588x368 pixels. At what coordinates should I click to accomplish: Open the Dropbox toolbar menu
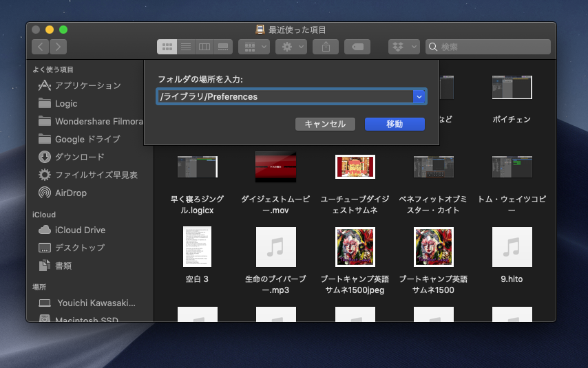[x=403, y=47]
